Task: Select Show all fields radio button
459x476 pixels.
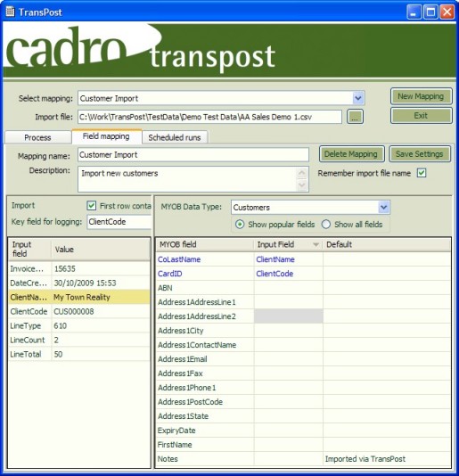Action: click(x=325, y=225)
